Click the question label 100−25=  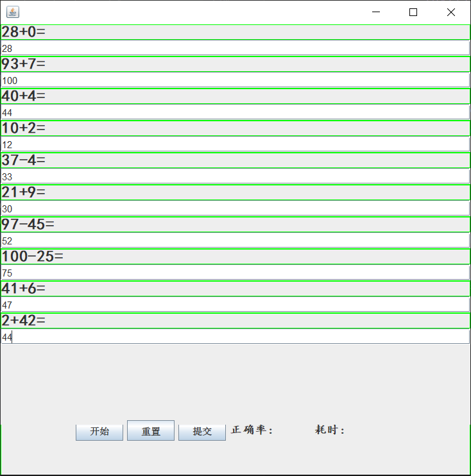tap(235, 257)
